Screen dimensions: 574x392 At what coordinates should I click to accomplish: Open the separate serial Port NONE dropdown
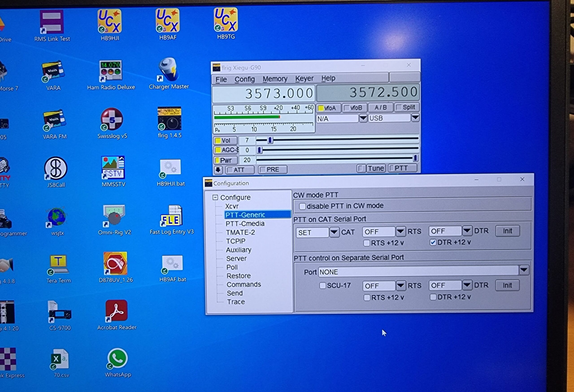coord(524,270)
